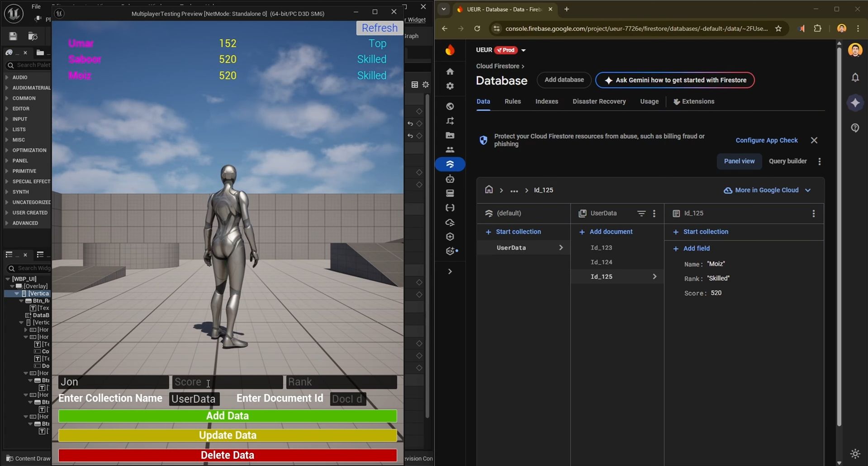Open the Id_125 document options menu

pos(813,214)
